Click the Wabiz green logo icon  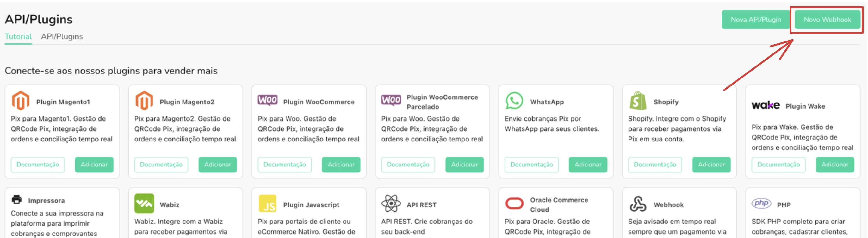point(144,203)
